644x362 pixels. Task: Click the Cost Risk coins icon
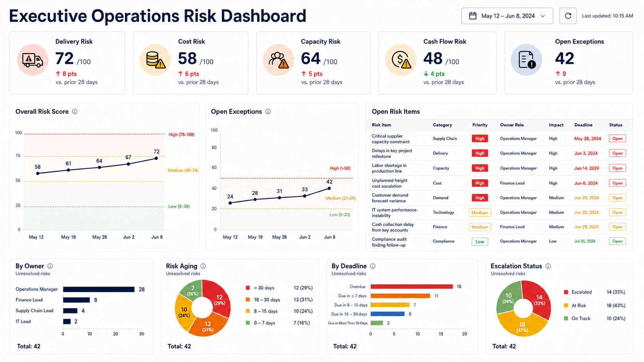(155, 60)
